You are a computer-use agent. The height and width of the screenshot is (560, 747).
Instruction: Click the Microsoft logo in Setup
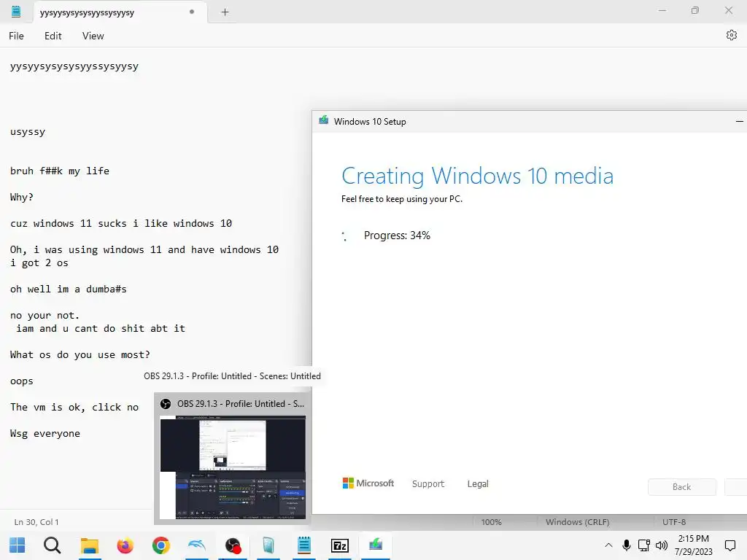[x=368, y=483]
